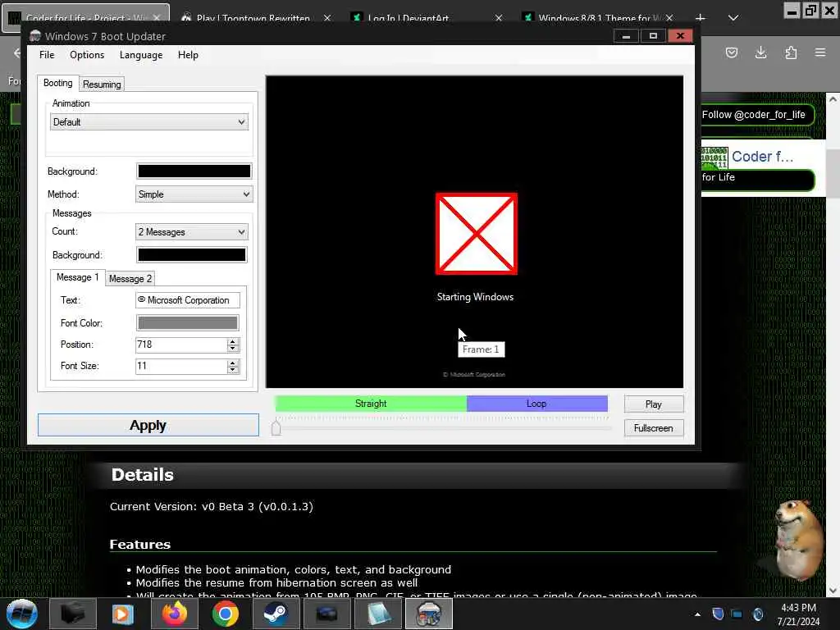This screenshot has width=840, height=630.
Task: Decrease Position with the down arrow
Action: click(232, 348)
